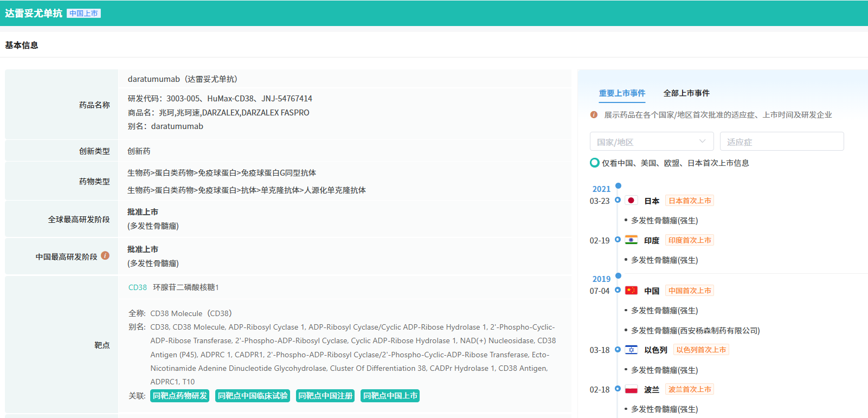Click the India flag icon

631,240
